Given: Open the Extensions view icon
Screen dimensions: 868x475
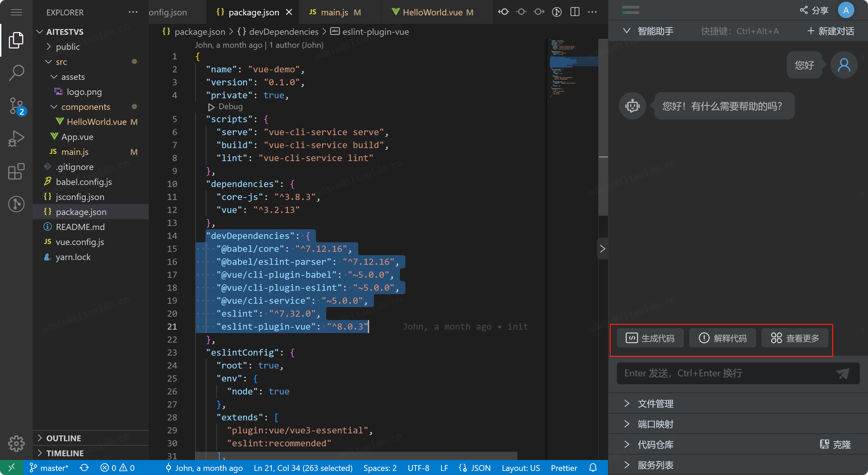Looking at the screenshot, I should [x=16, y=171].
